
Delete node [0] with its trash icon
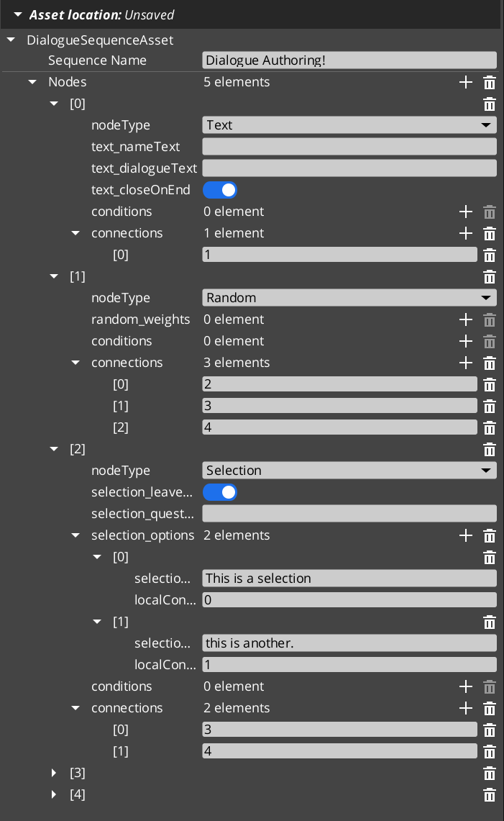pos(490,104)
